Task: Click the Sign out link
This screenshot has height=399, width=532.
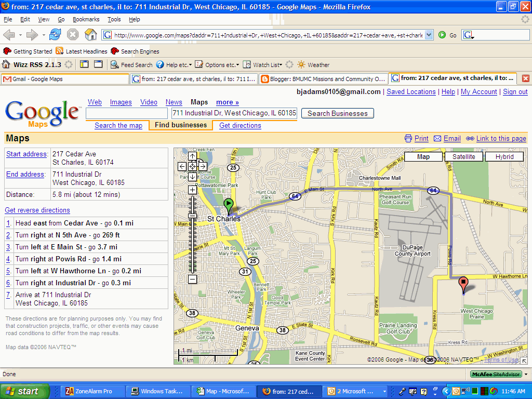Action: (x=515, y=92)
